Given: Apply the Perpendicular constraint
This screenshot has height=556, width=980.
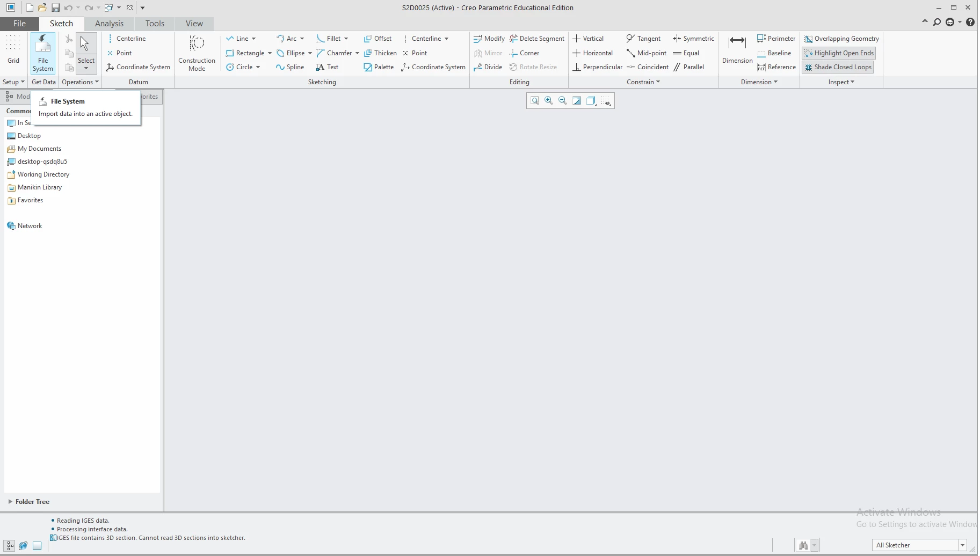Looking at the screenshot, I should point(597,67).
